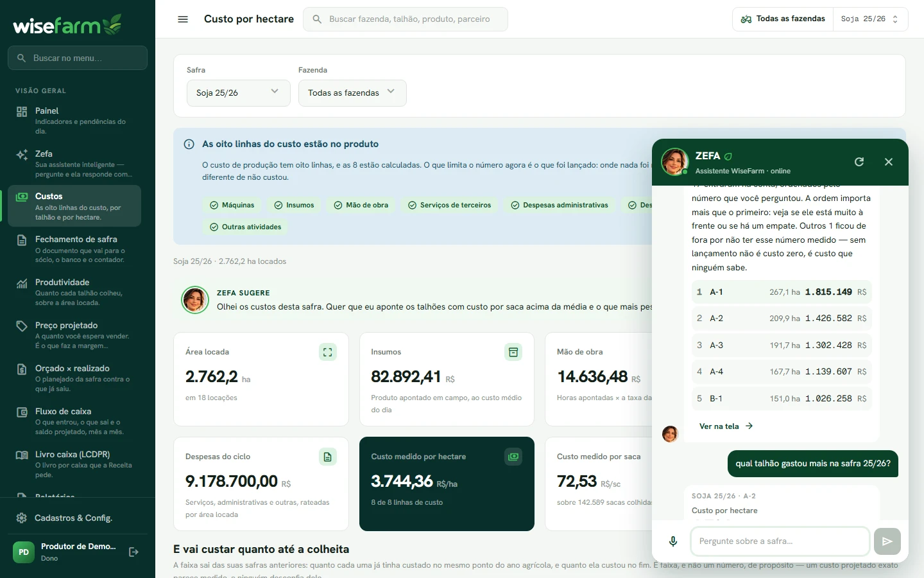Open the Safra dropdown Soja 25/26

[x=239, y=93]
